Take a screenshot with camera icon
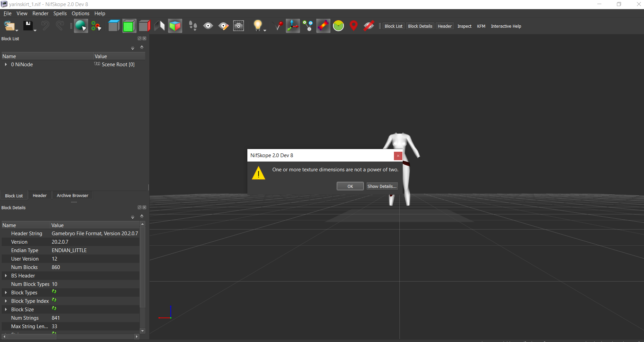The width and height of the screenshot is (644, 342). [x=239, y=26]
